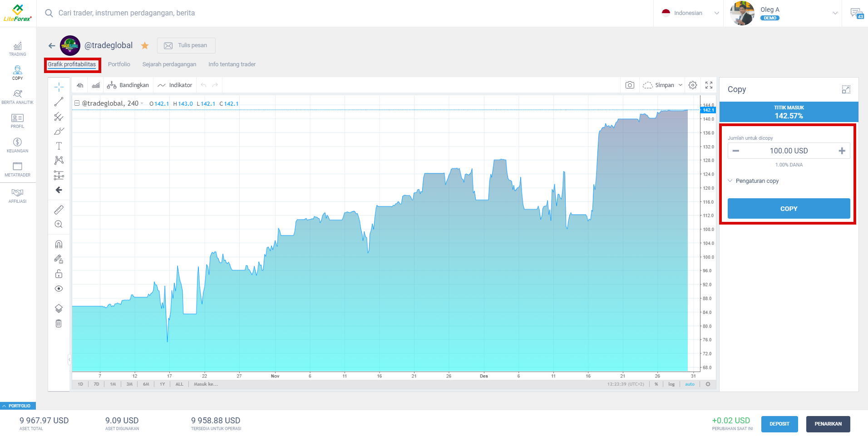The width and height of the screenshot is (868, 436).
Task: Select the text annotation tool
Action: pos(59,146)
